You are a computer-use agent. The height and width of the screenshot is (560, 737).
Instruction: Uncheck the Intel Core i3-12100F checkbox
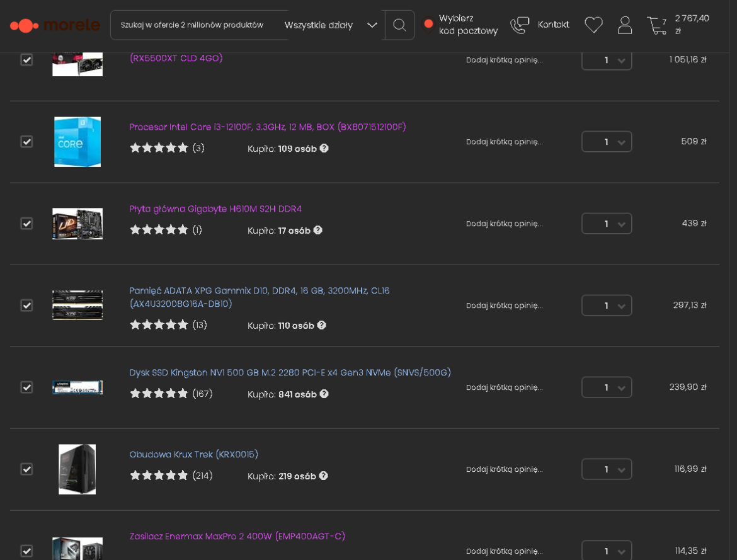(27, 142)
